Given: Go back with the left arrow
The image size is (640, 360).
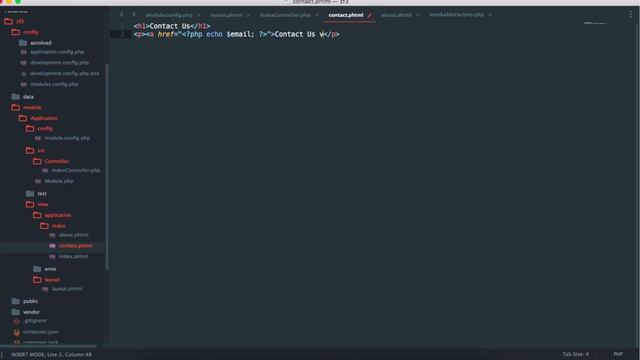Looking at the screenshot, I should (x=122, y=14).
